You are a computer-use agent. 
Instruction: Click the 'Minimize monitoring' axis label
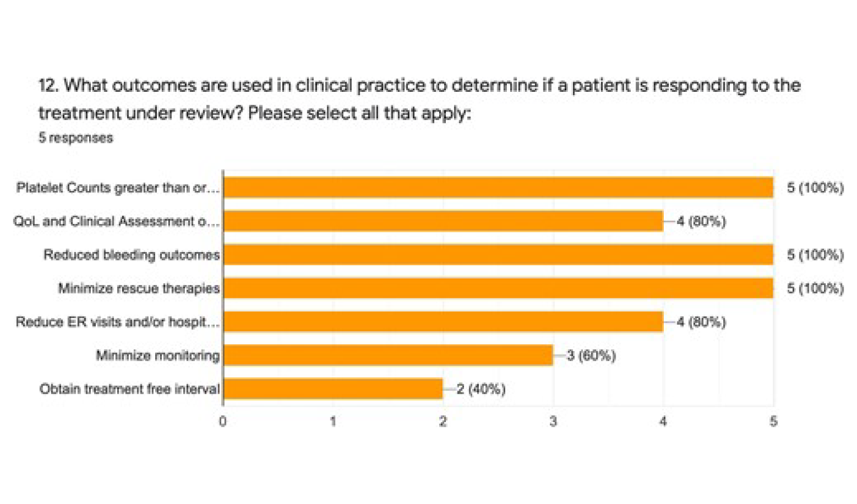(157, 356)
